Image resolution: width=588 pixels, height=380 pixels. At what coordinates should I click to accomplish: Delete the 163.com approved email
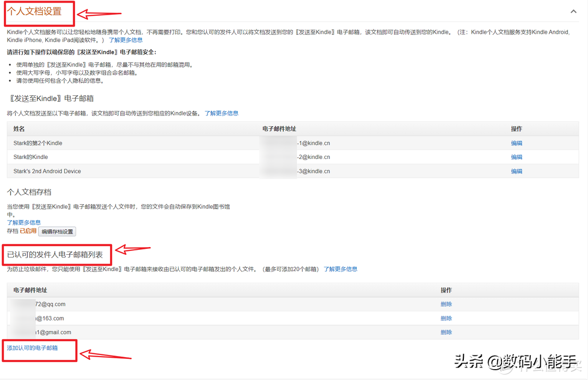click(x=446, y=318)
